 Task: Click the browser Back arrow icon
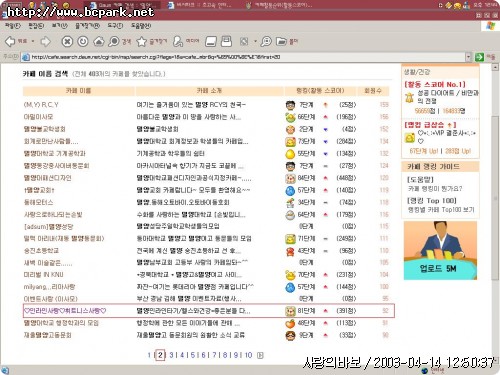click(x=10, y=41)
